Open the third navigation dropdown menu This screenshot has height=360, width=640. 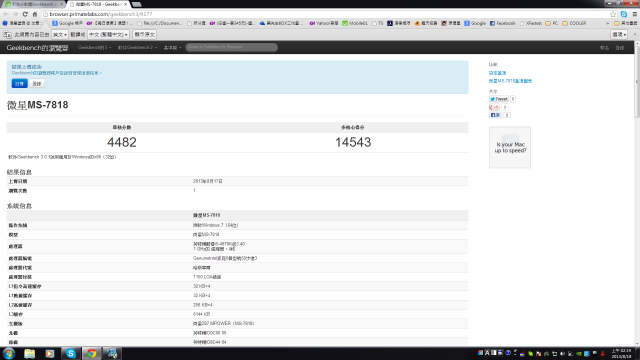click(172, 48)
